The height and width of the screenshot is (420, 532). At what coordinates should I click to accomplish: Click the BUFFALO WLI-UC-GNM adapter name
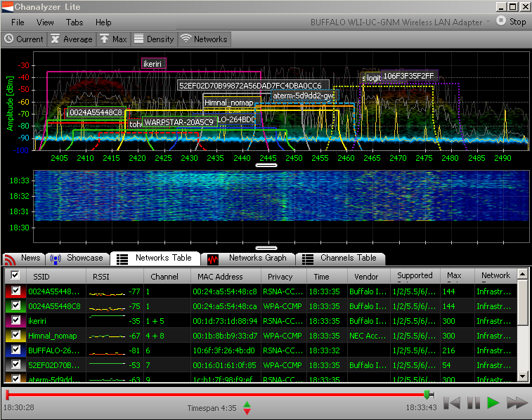click(x=396, y=22)
